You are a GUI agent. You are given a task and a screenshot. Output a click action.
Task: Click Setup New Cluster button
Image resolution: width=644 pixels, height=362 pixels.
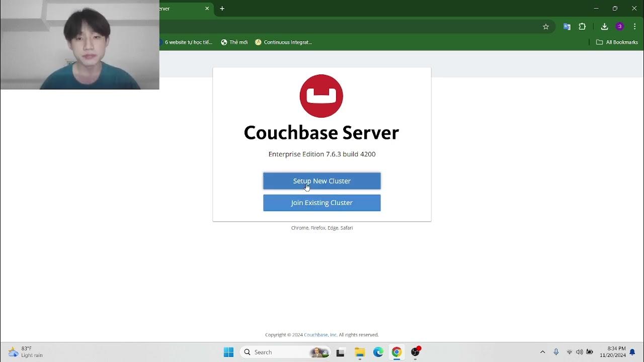pyautogui.click(x=321, y=181)
